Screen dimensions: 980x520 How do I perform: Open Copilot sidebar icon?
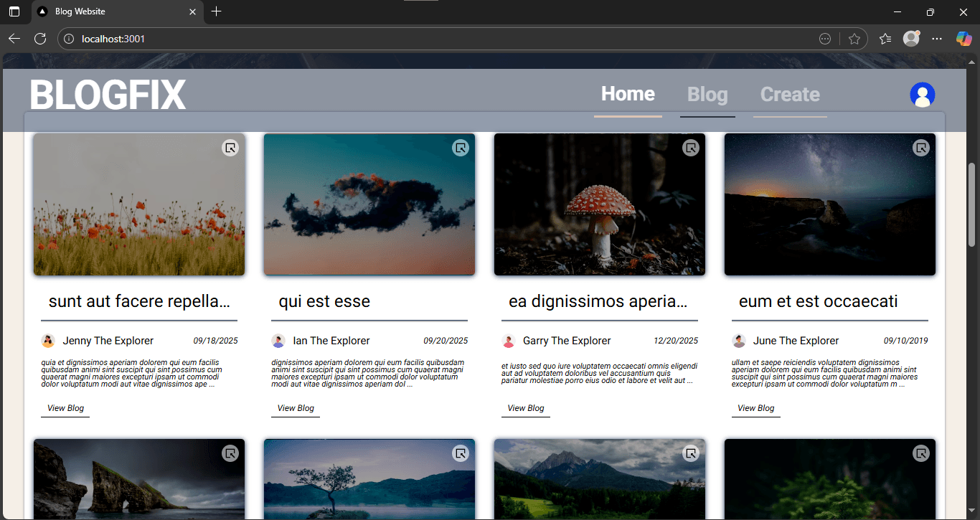point(963,39)
